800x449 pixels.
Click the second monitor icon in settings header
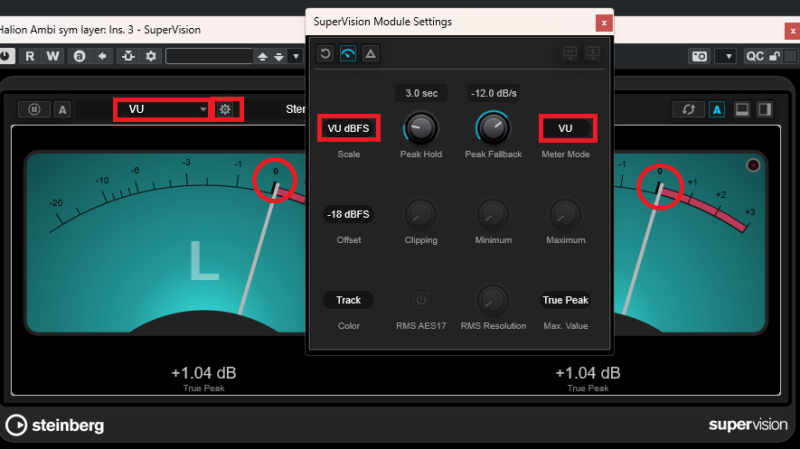click(x=592, y=53)
